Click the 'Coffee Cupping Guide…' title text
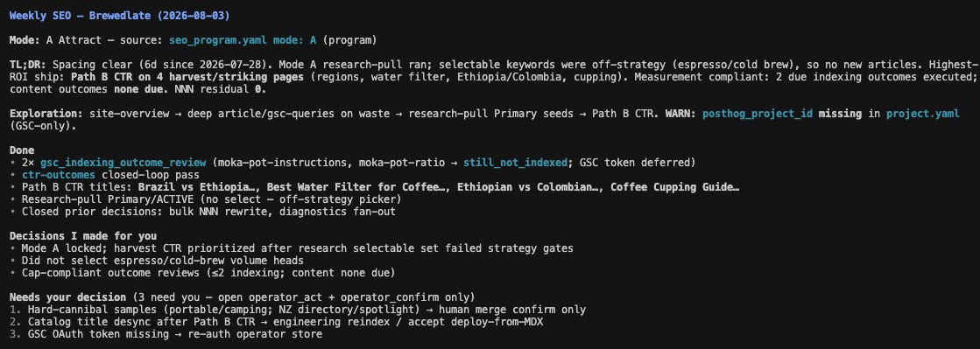Viewport: 980px width, 349px height. 675,187
